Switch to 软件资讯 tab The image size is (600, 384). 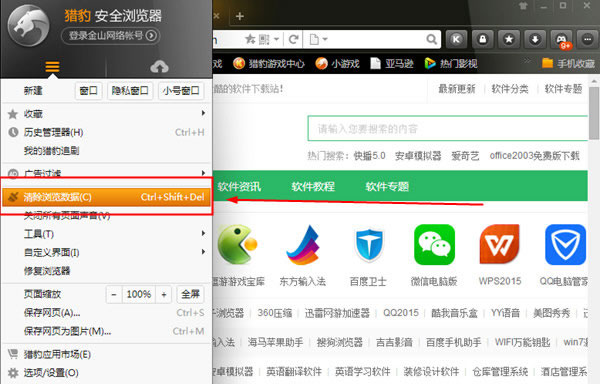pos(239,187)
